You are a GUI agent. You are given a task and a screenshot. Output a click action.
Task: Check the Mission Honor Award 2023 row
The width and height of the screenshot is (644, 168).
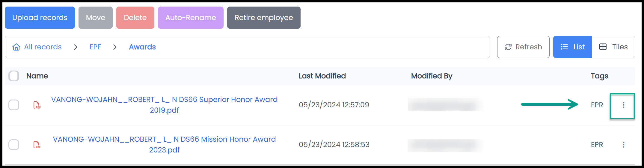pyautogui.click(x=14, y=145)
